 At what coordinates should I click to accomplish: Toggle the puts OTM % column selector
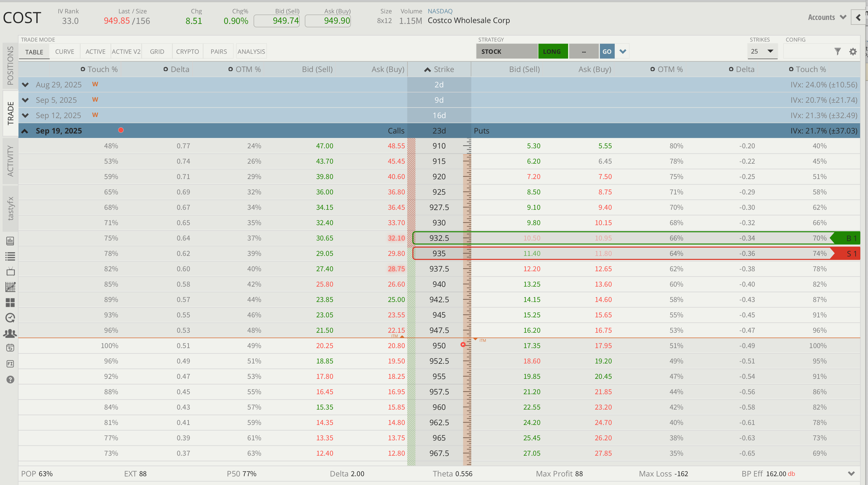coord(653,69)
